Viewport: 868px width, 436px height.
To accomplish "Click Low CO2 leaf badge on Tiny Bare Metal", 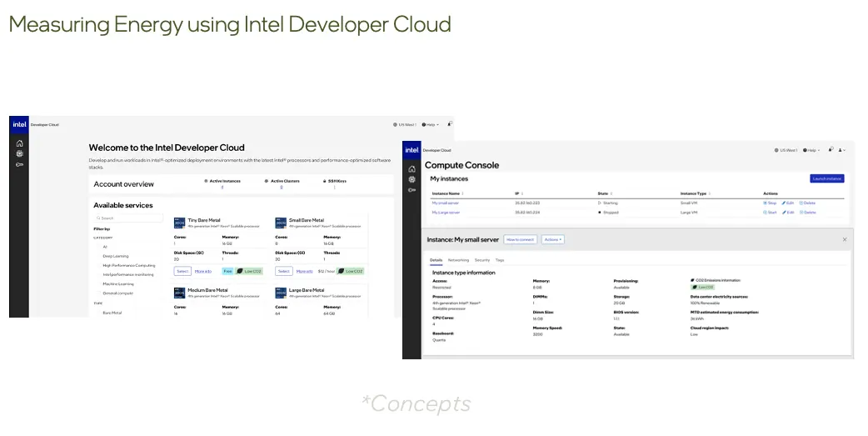I will click(x=248, y=271).
